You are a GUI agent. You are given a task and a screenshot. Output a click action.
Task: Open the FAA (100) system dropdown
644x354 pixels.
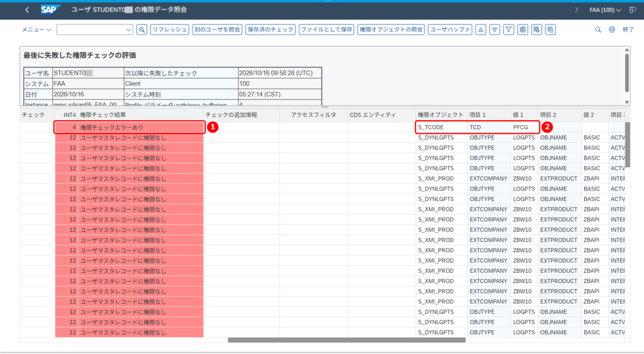[x=605, y=10]
